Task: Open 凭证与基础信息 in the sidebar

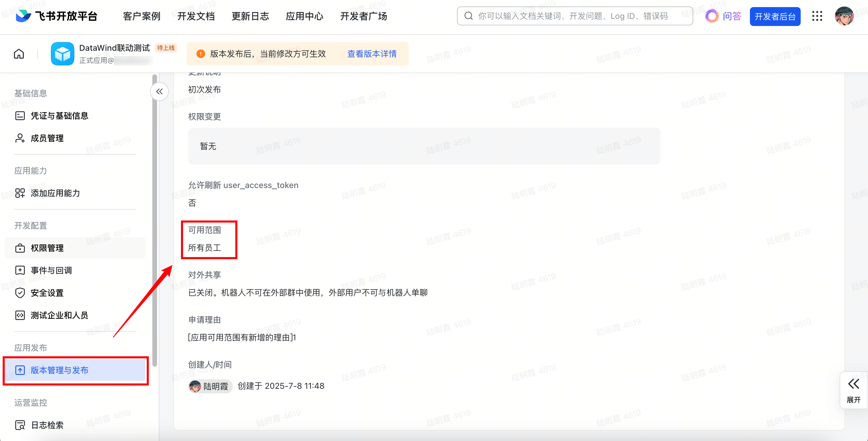Action: (59, 115)
